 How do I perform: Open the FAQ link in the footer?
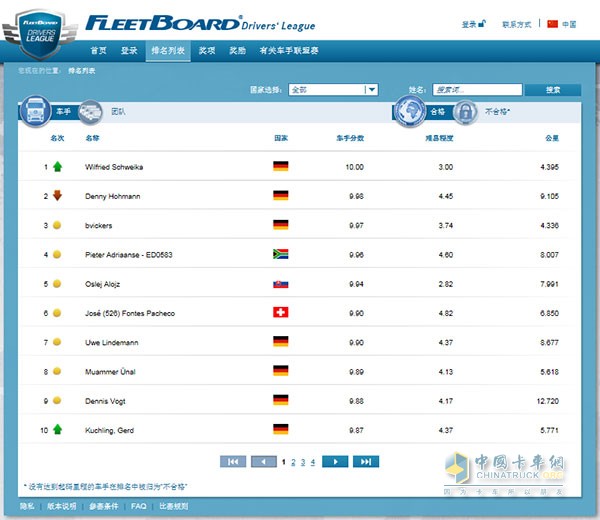(x=138, y=506)
